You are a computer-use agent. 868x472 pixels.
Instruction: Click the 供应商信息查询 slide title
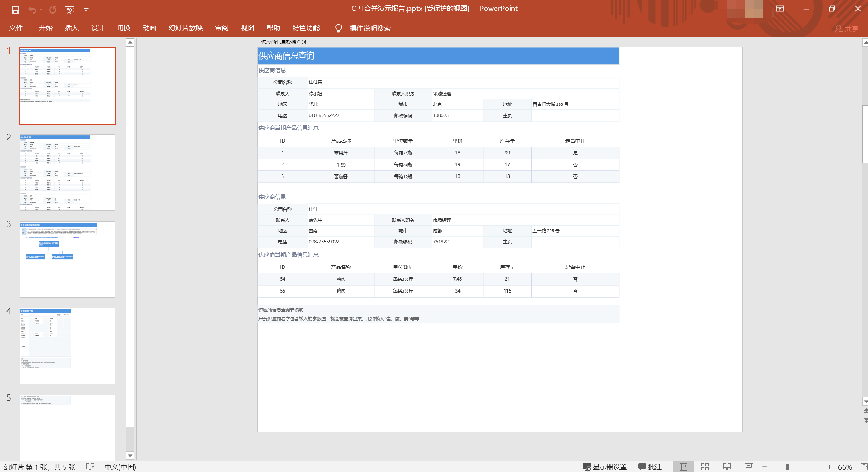(x=287, y=56)
